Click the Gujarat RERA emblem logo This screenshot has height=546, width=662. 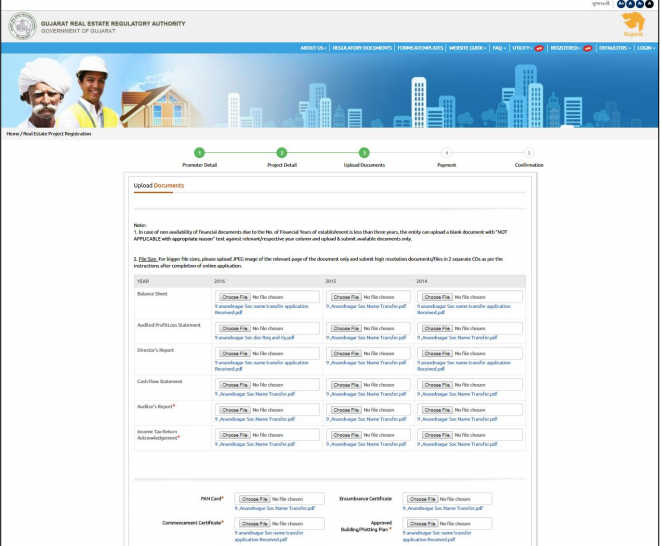(22, 26)
